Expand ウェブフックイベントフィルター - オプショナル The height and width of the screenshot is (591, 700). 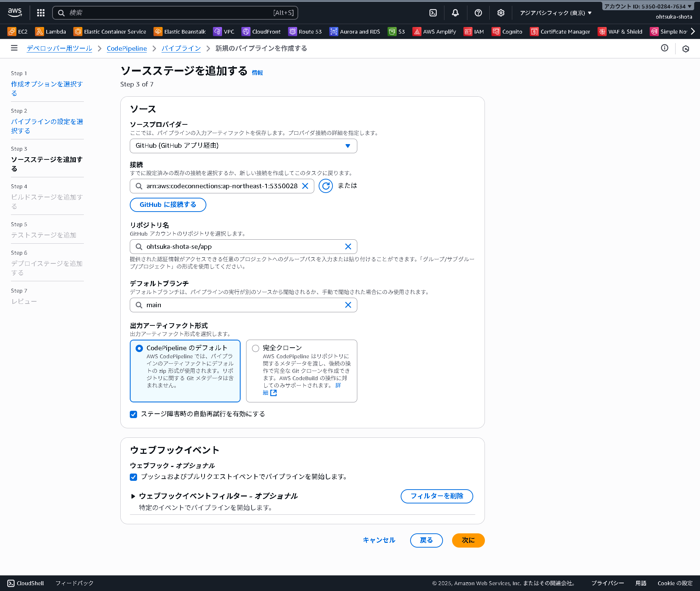click(x=133, y=496)
